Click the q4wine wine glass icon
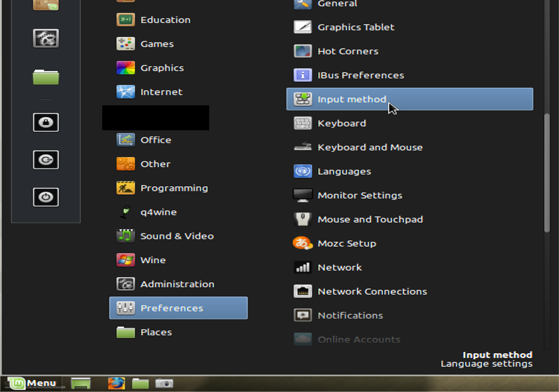The height and width of the screenshot is (392, 559). (126, 212)
